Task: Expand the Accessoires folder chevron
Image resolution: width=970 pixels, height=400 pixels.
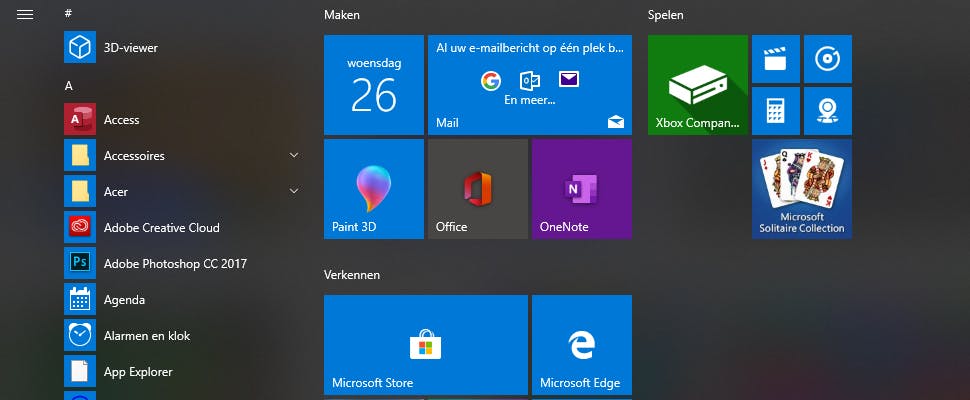Action: [294, 155]
